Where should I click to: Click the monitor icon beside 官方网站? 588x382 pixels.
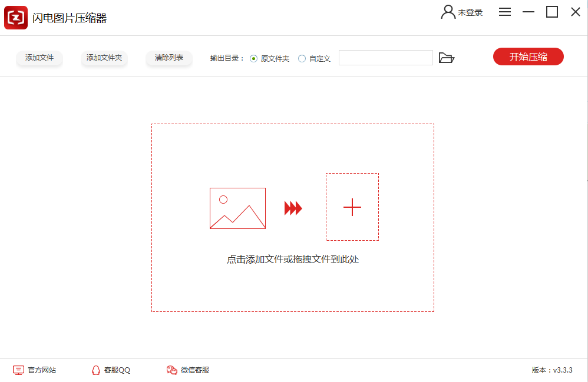tap(18, 370)
